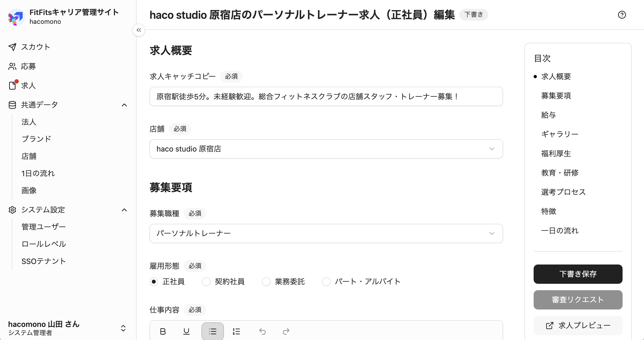Collapse the システム設定 section chevron
Image resolution: width=644 pixels, height=340 pixels.
point(124,210)
